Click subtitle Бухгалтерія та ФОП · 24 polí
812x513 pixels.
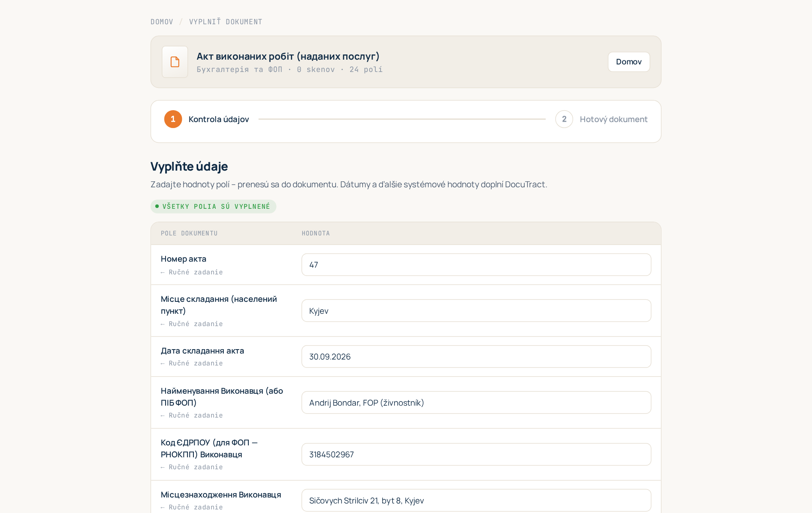coord(289,70)
